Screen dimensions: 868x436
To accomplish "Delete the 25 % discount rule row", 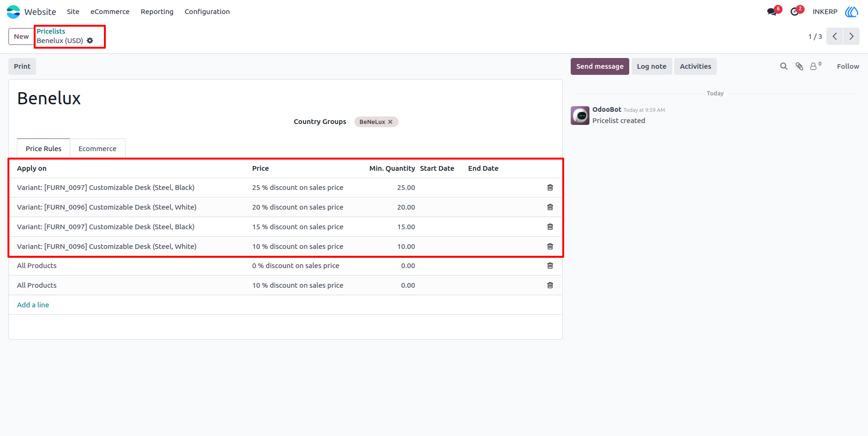I will tap(550, 188).
